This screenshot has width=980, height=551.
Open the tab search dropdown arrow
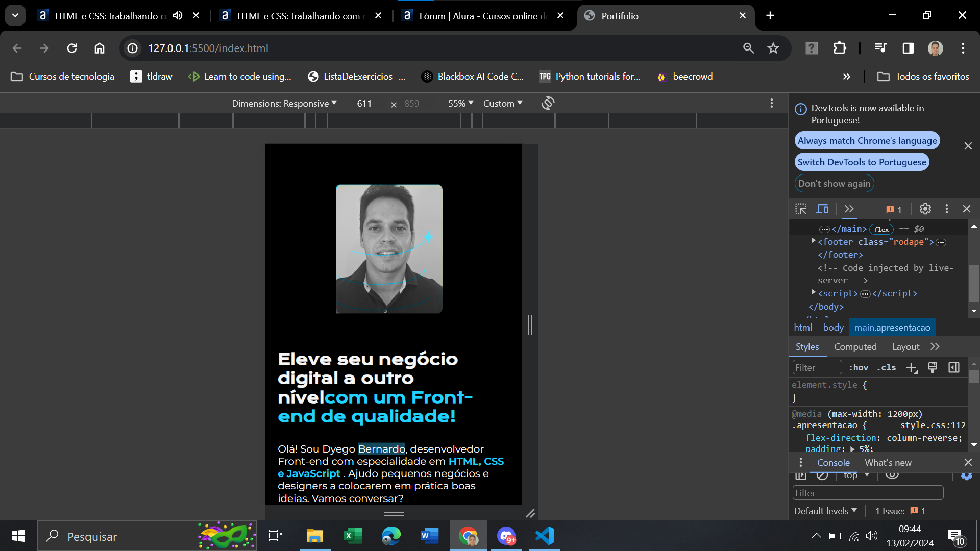point(15,15)
